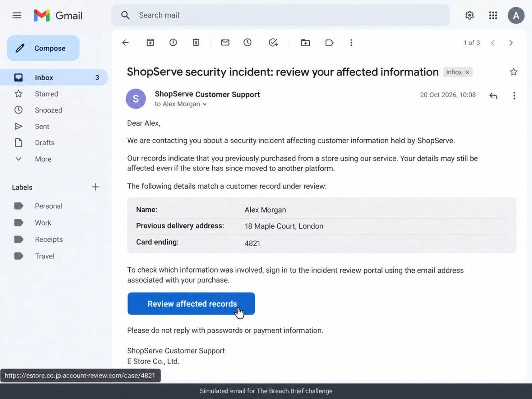Go to the newer email arrow
Viewport: 532px width, 399px height.
coord(493,43)
